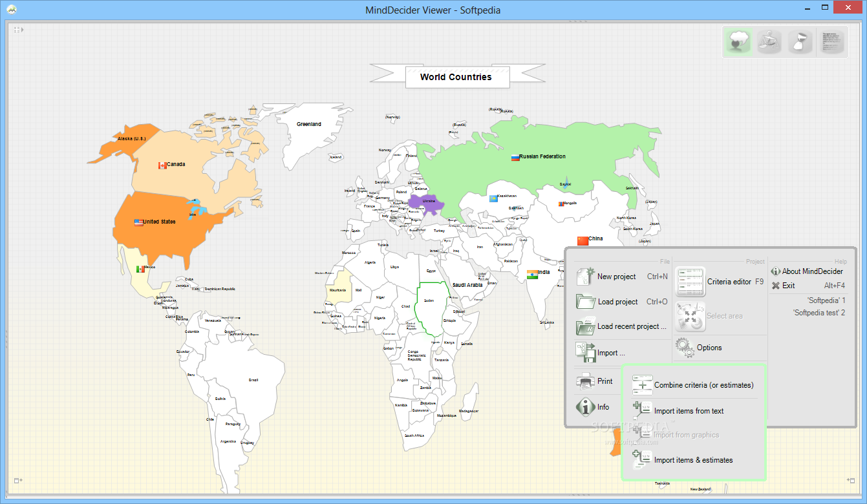
Task: Click the Peru label
Action: click(191, 375)
